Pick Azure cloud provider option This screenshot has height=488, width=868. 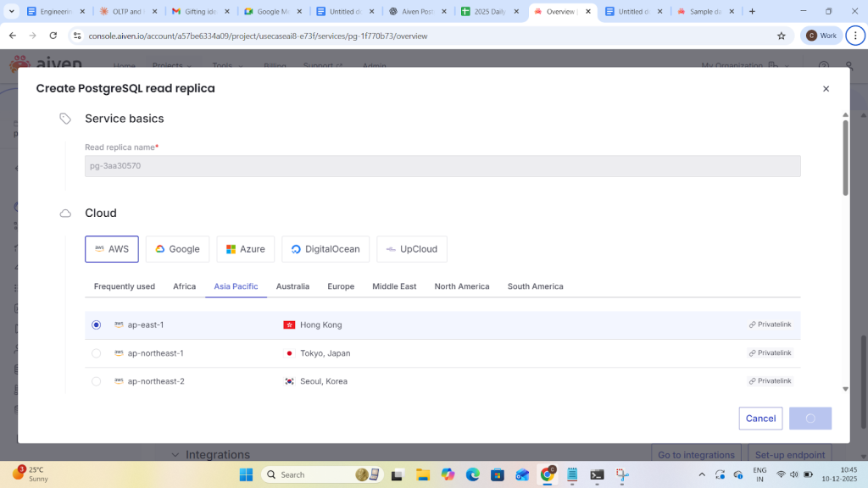[245, 249]
